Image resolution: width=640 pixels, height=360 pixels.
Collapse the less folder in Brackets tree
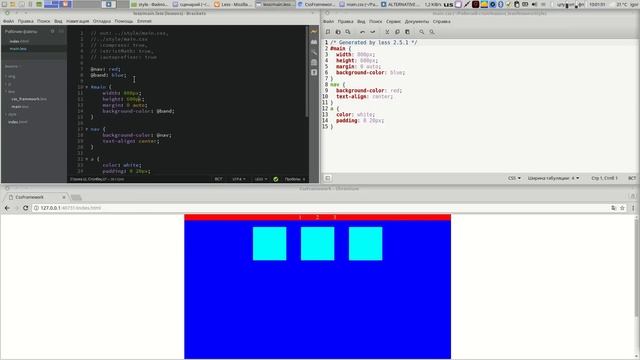[11, 91]
